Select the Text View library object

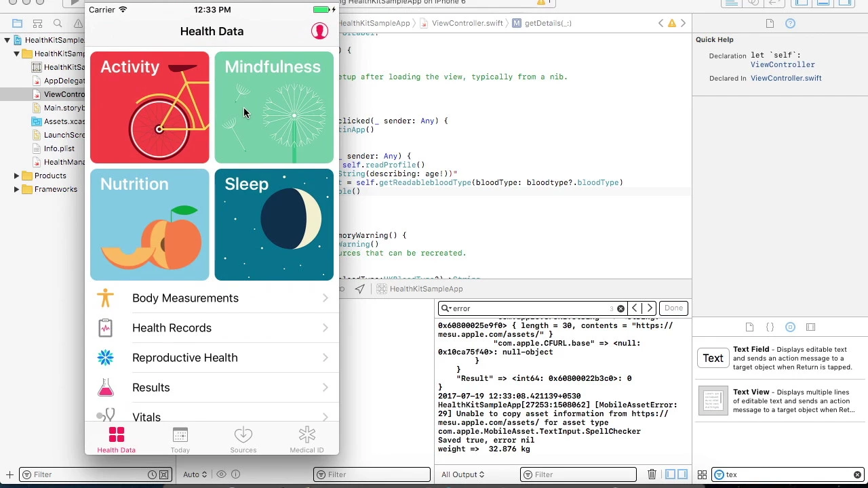[x=780, y=401]
